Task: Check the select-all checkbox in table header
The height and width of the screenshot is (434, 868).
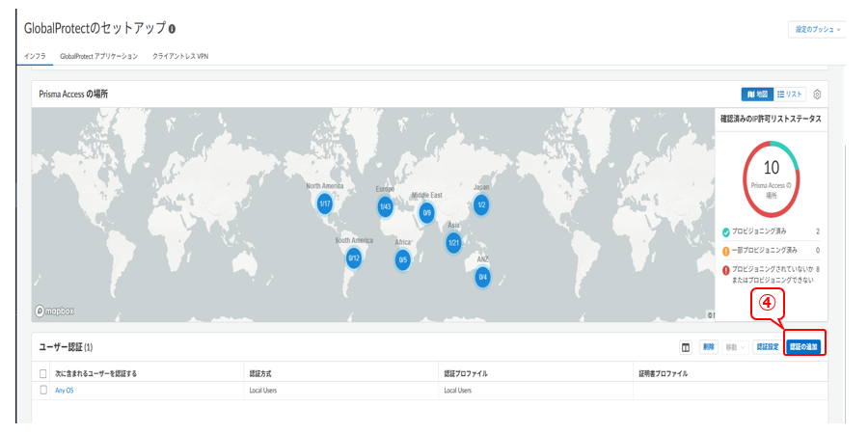Action: click(x=43, y=373)
